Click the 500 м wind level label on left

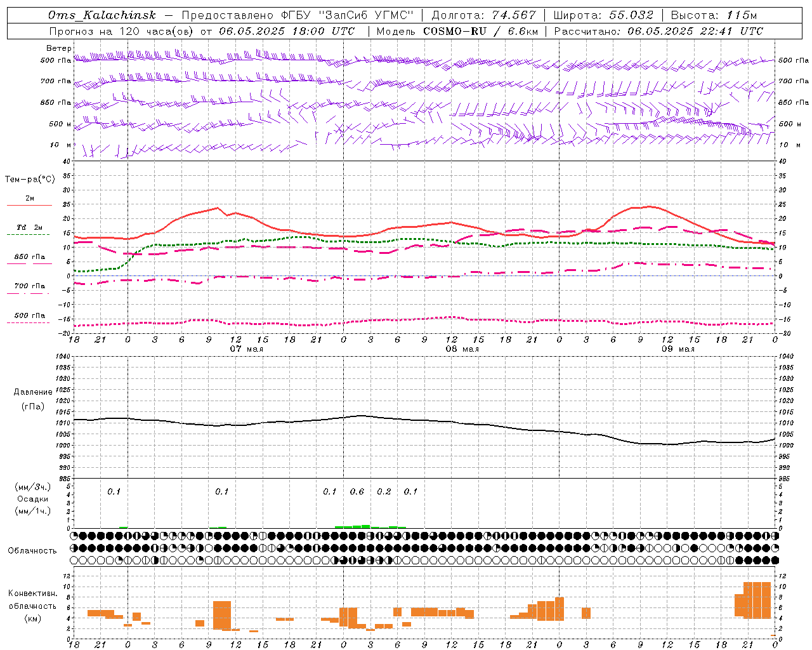tap(60, 124)
